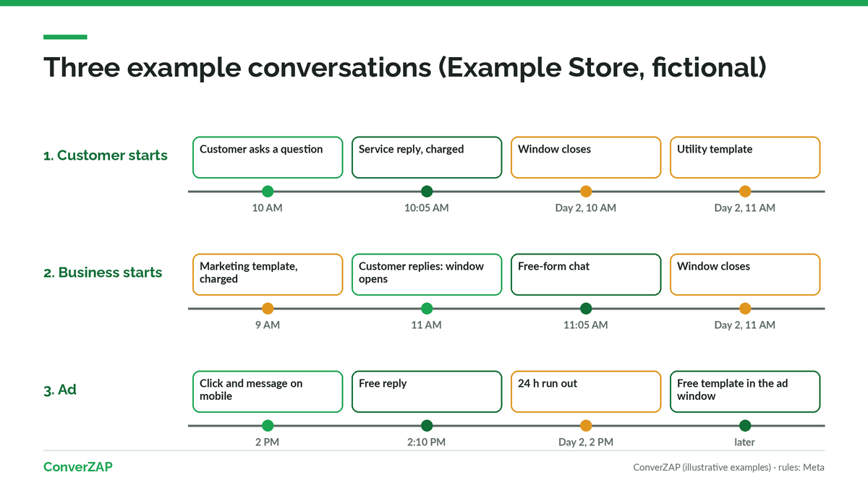Screen dimensions: 868x488
Task: Click the '2:10 PM' time label
Action: tap(427, 442)
